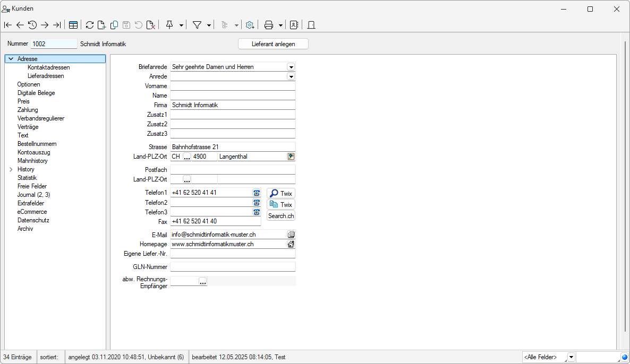The image size is (630, 364).
Task: Go to the next customer record
Action: click(x=45, y=25)
